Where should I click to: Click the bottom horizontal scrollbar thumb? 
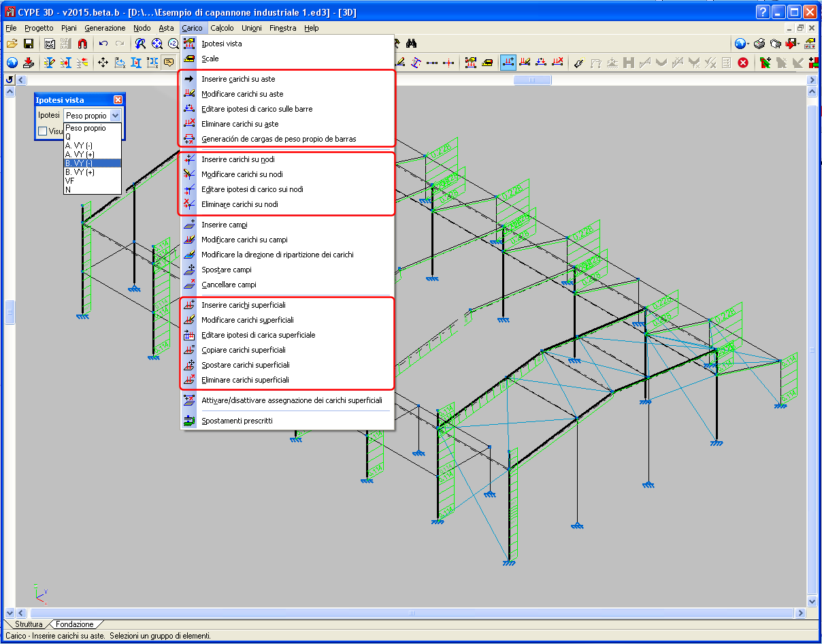(x=412, y=613)
